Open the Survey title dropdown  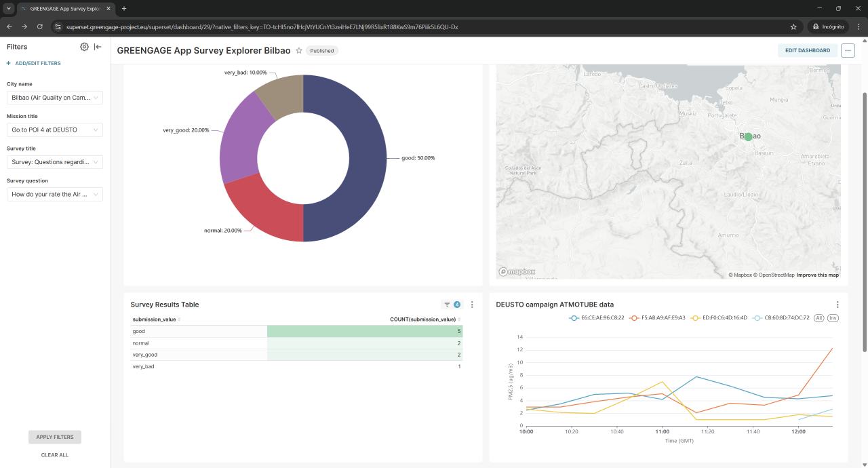55,162
